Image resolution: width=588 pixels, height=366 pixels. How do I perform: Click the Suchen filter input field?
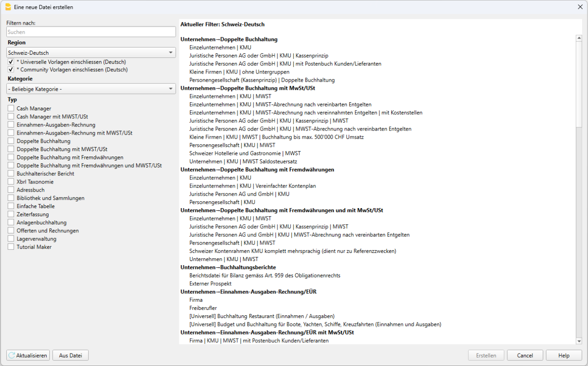(x=91, y=32)
